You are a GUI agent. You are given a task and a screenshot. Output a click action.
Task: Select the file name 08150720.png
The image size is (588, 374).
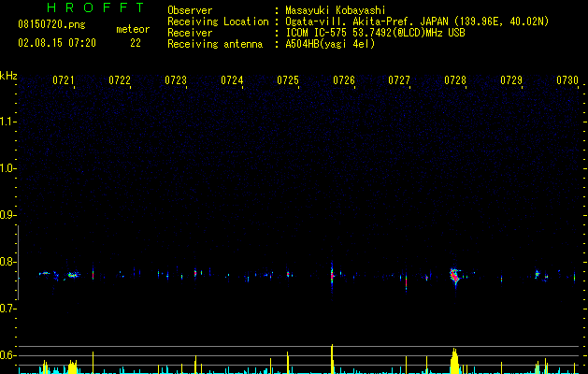click(51, 24)
